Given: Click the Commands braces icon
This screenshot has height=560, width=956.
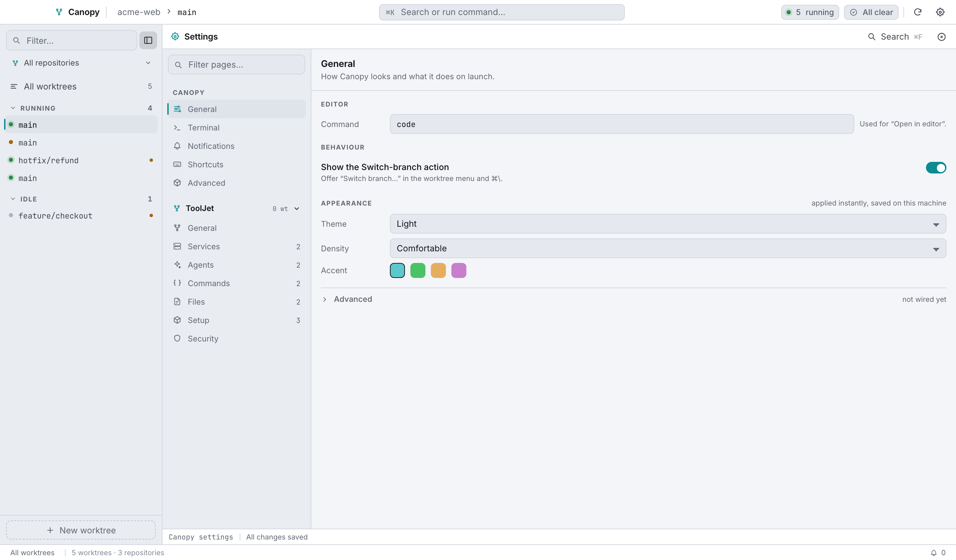Looking at the screenshot, I should click(177, 283).
